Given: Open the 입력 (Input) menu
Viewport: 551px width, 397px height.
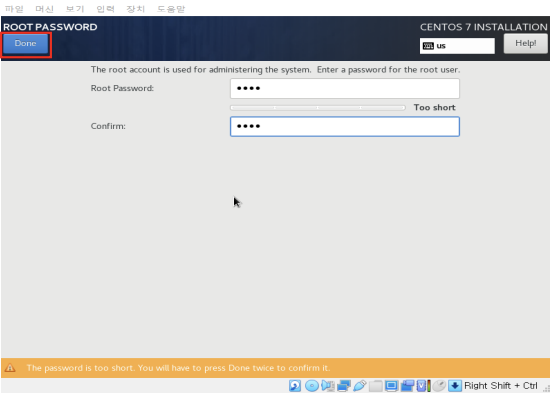Looking at the screenshot, I should (106, 9).
